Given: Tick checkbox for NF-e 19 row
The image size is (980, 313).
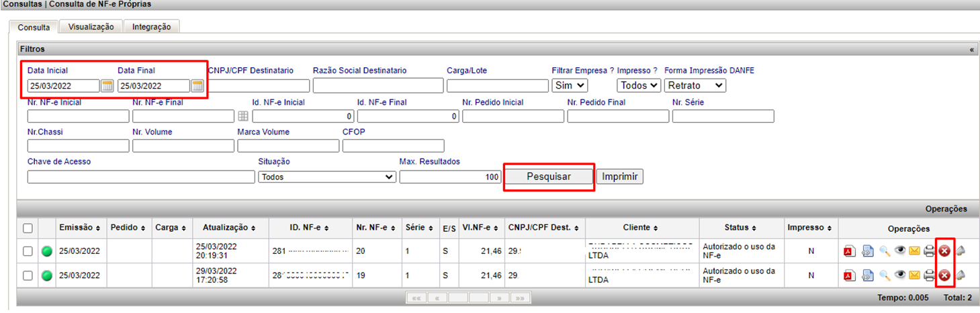Looking at the screenshot, I should tap(28, 275).
